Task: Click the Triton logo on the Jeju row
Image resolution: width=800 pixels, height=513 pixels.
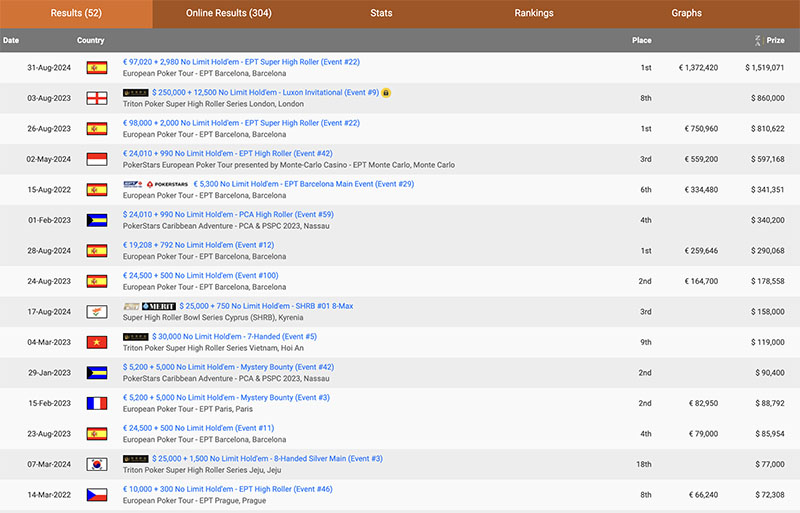Action: [135, 459]
